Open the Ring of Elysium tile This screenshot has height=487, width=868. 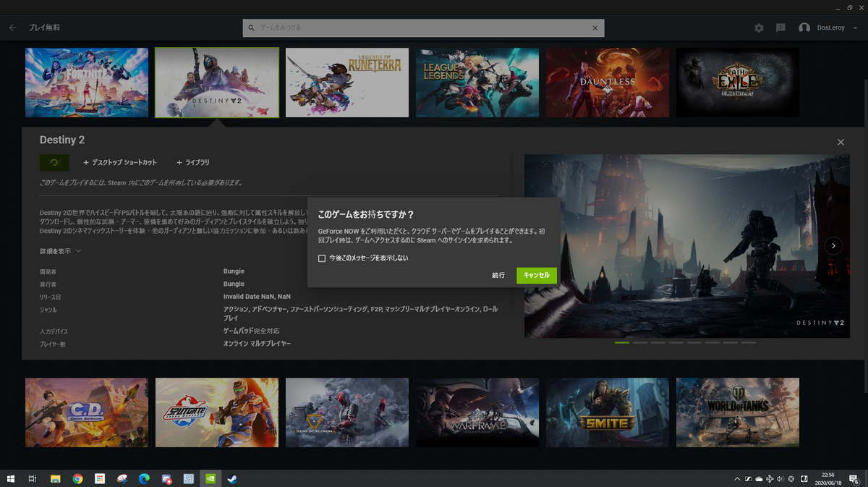point(347,412)
